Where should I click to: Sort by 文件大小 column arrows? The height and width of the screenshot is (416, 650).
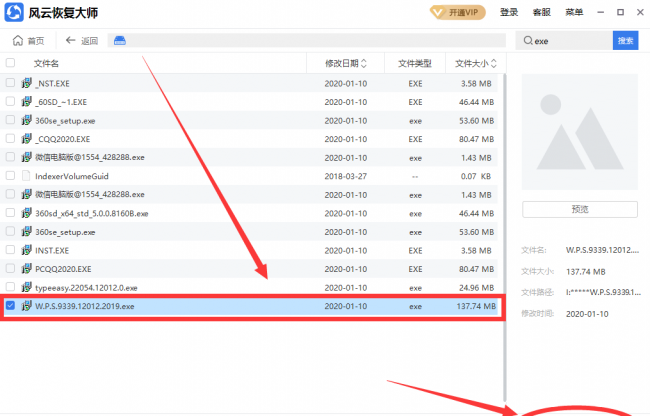click(494, 63)
